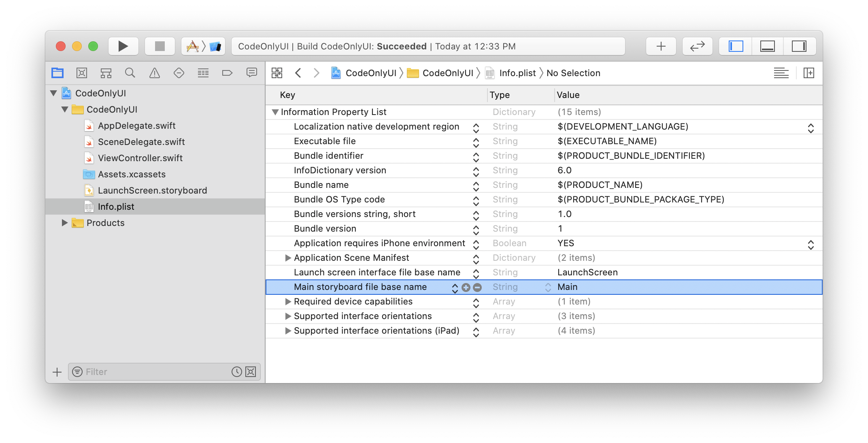
Task: Select the Issue navigator icon
Action: 154,72
